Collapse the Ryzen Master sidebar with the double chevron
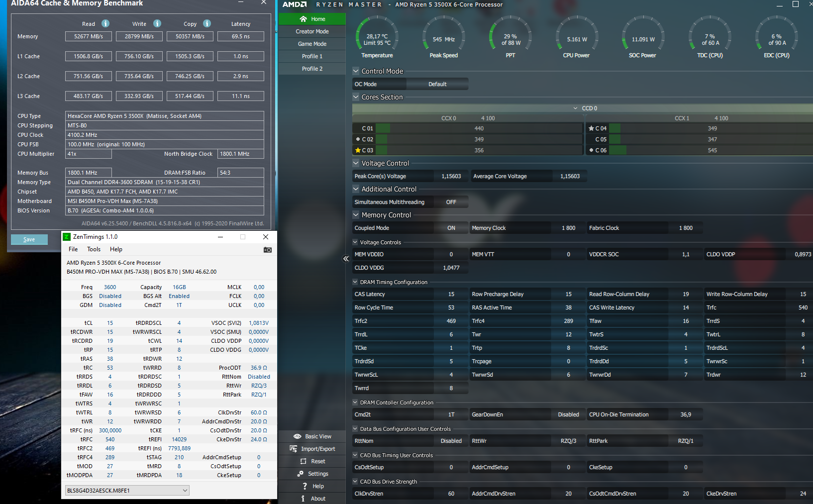 coord(346,259)
